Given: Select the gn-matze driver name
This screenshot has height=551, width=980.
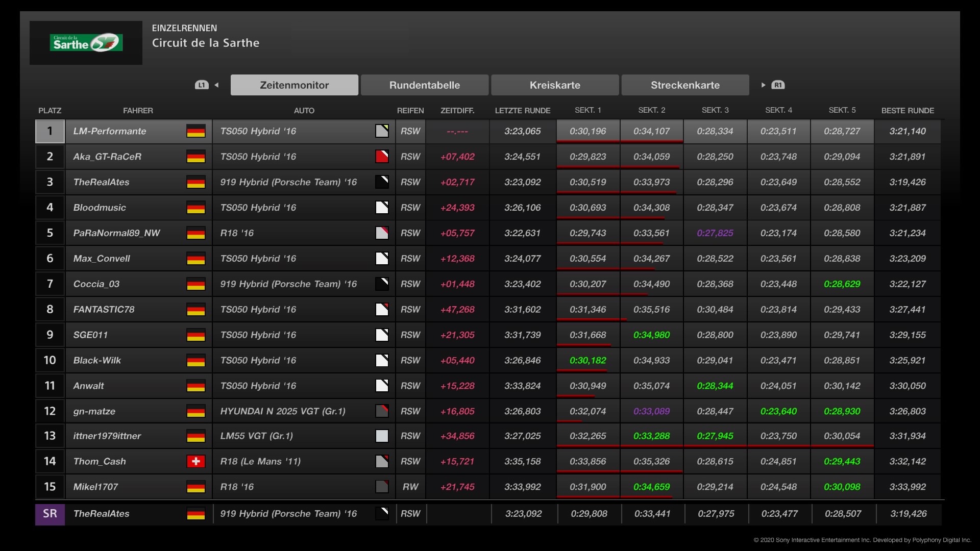Looking at the screenshot, I should (x=94, y=411).
